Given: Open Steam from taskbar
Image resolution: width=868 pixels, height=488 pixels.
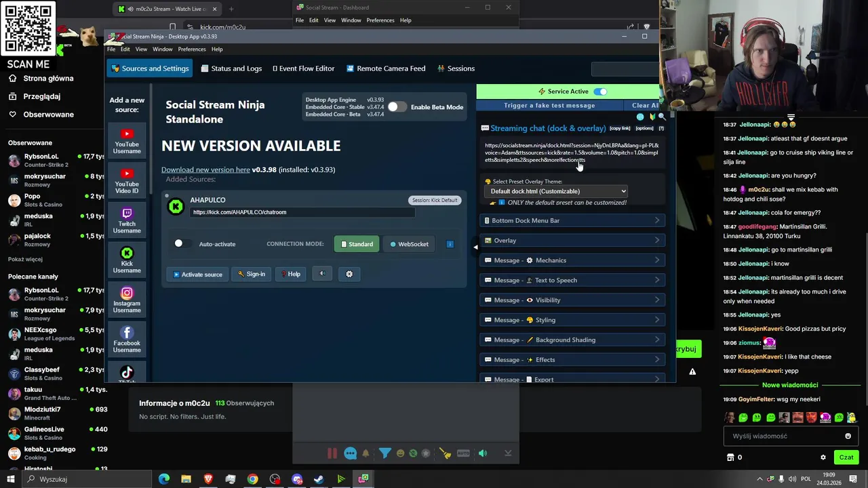Looking at the screenshot, I should (319, 479).
